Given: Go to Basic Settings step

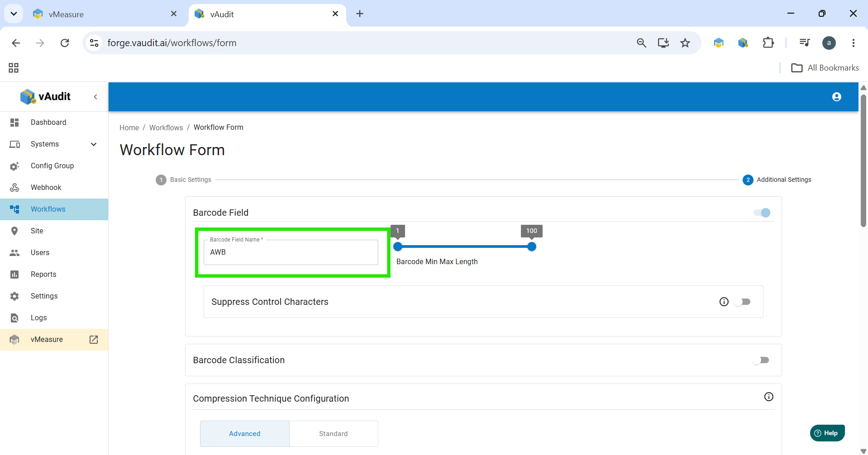Looking at the screenshot, I should pyautogui.click(x=183, y=180).
